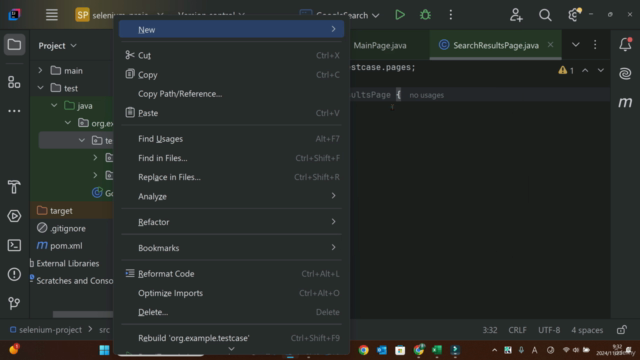The height and width of the screenshot is (360, 640).
Task: Show the hidden editor tabs list
Action: (x=576, y=45)
